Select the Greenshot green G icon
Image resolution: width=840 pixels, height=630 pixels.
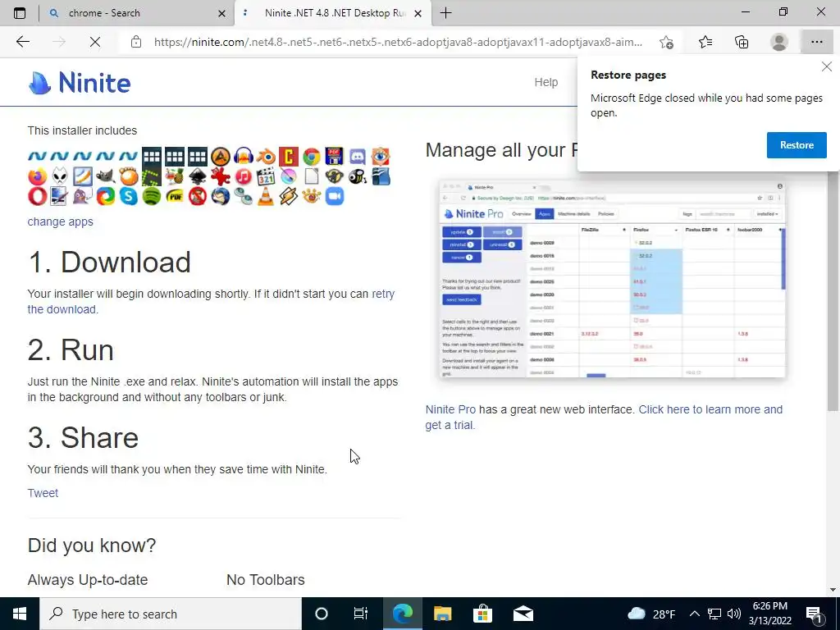tap(152, 176)
